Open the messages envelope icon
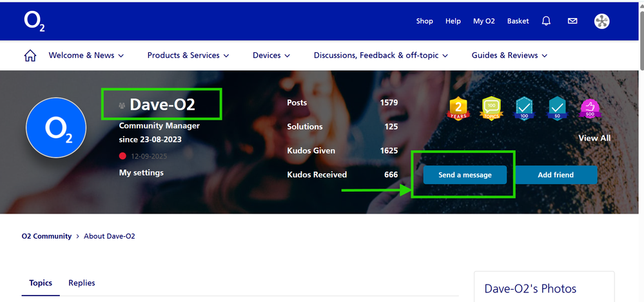Viewport: 644px width, 302px height. [572, 21]
